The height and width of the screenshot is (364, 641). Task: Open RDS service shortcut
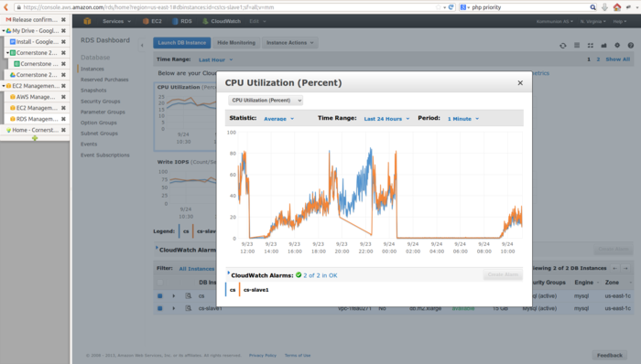click(x=182, y=21)
